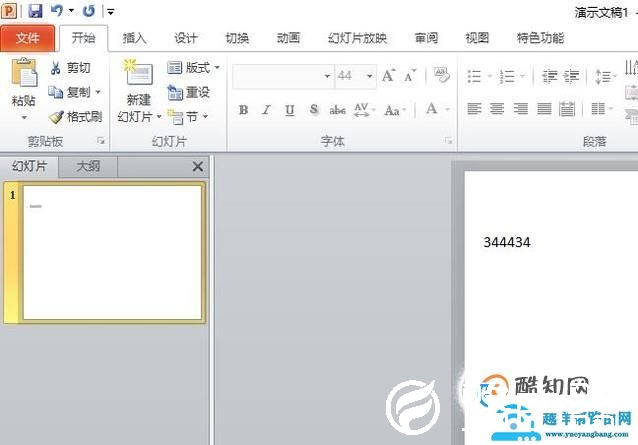Open the 幻灯片放映 (Slide Show) tab
Screen dimensions: 638x445
click(357, 38)
